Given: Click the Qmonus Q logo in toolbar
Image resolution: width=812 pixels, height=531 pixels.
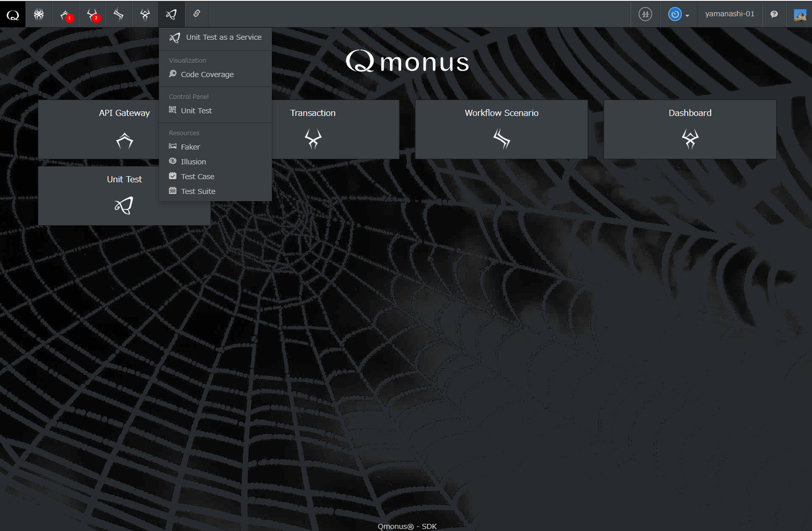Looking at the screenshot, I should [13, 14].
